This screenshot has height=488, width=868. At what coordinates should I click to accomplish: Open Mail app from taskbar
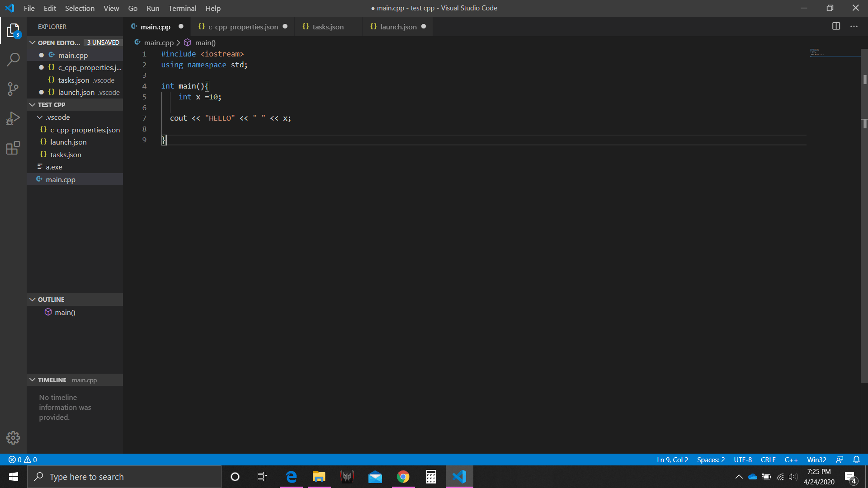(375, 477)
